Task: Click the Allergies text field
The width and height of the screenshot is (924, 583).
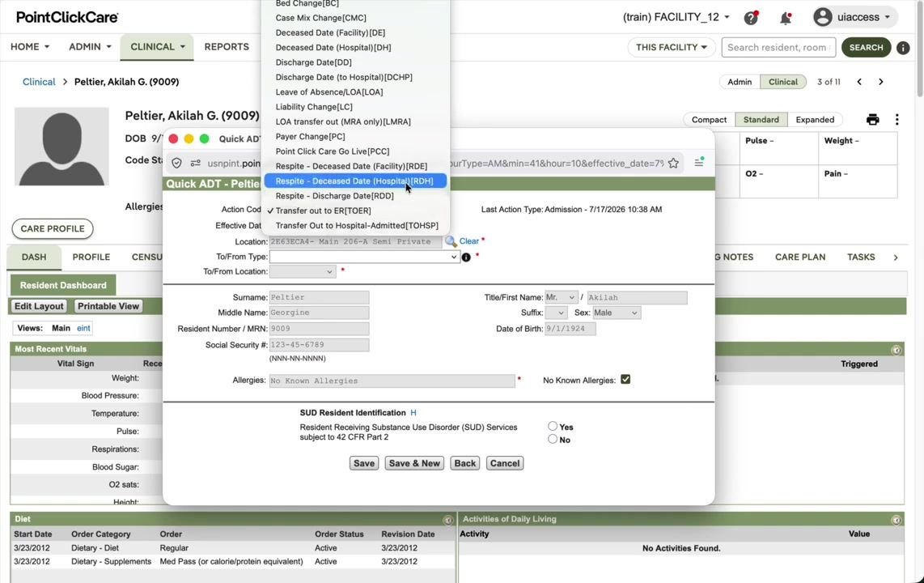Action: click(x=392, y=381)
